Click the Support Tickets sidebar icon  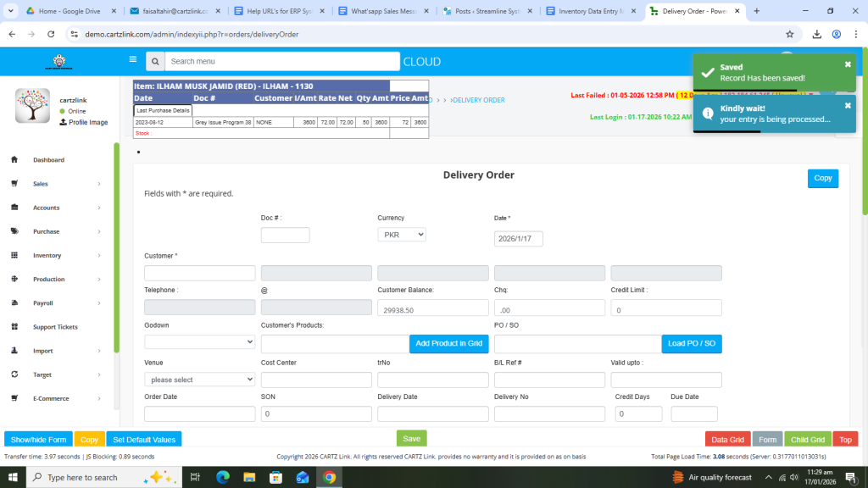pos(14,327)
